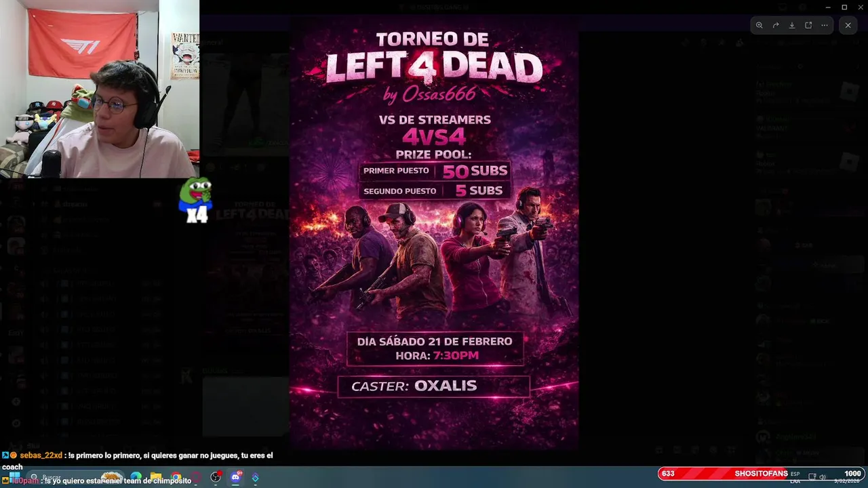868x488 pixels.
Task: Minimize the Discord window
Action: click(x=827, y=7)
